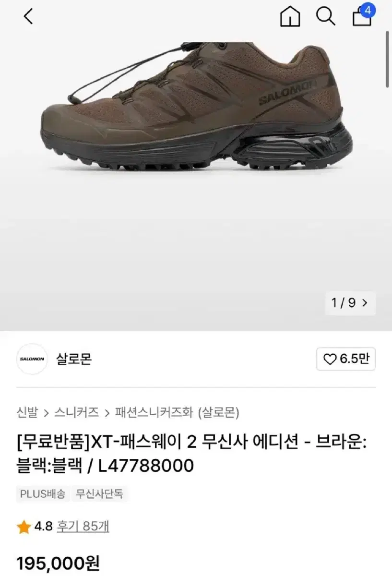Open the 스니커즈 breadcrumb category
The width and height of the screenshot is (392, 576).
tap(77, 412)
